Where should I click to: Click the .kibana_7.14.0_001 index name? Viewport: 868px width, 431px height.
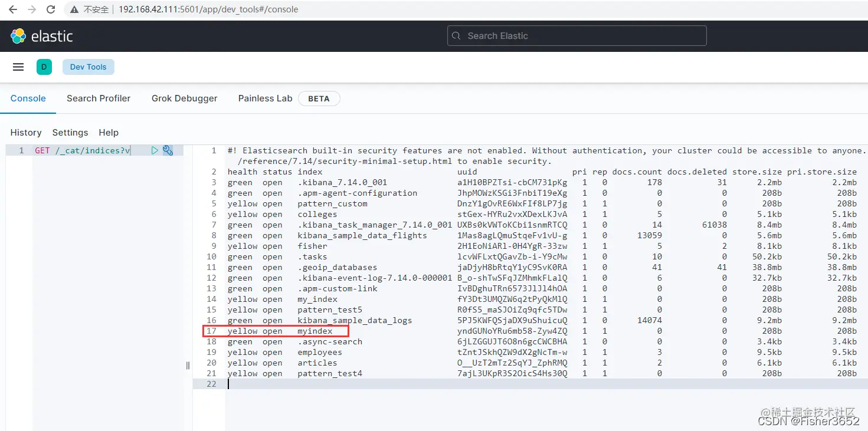tap(343, 182)
